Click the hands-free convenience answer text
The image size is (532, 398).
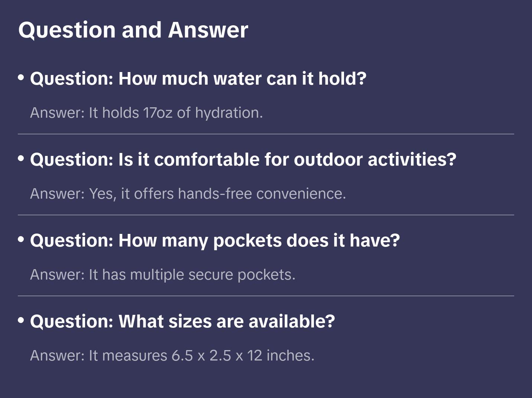tap(188, 194)
